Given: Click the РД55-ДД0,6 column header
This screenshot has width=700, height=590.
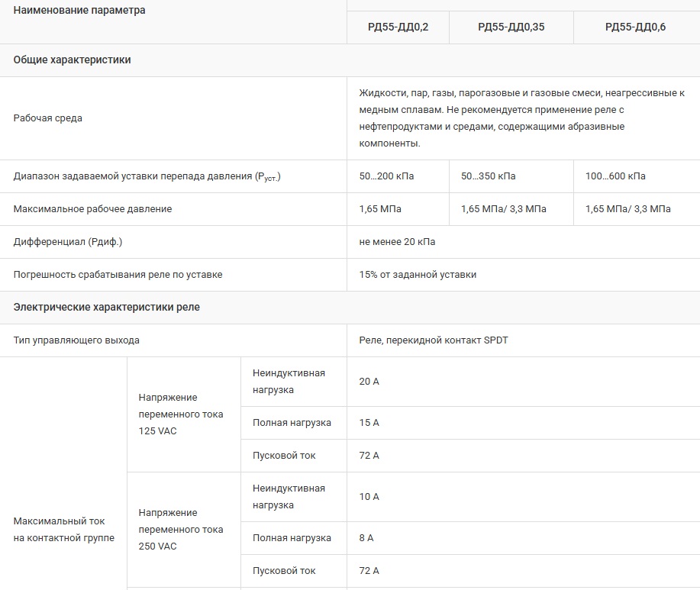Looking at the screenshot, I should click(635, 27).
